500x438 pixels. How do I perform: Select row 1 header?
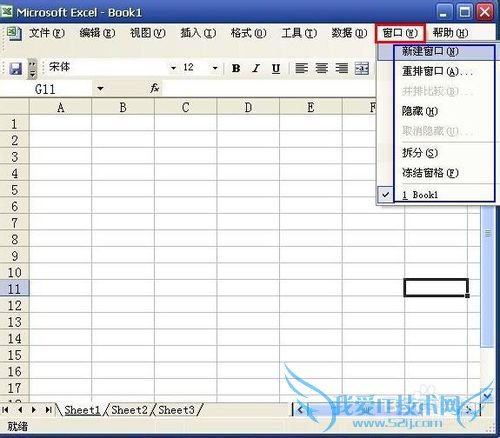point(14,124)
